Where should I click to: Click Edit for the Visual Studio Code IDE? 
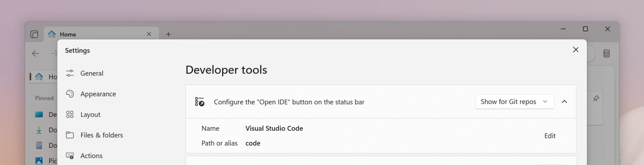[550, 136]
